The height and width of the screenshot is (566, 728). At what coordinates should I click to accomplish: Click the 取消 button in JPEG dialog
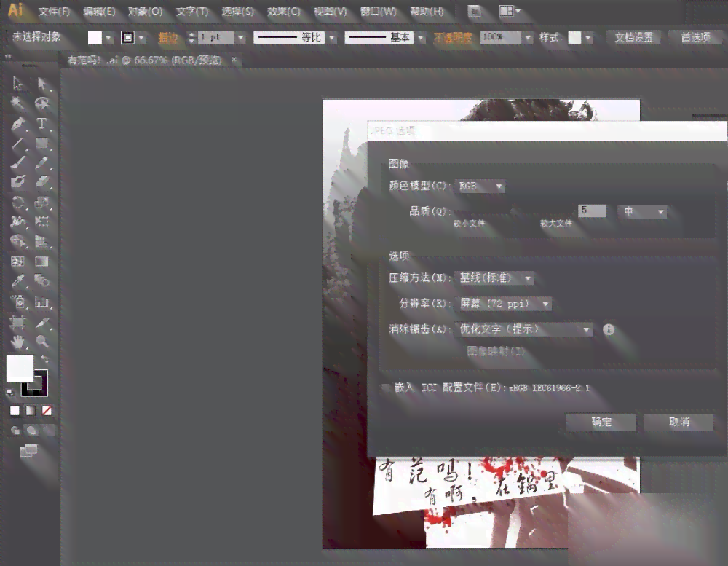pos(678,422)
